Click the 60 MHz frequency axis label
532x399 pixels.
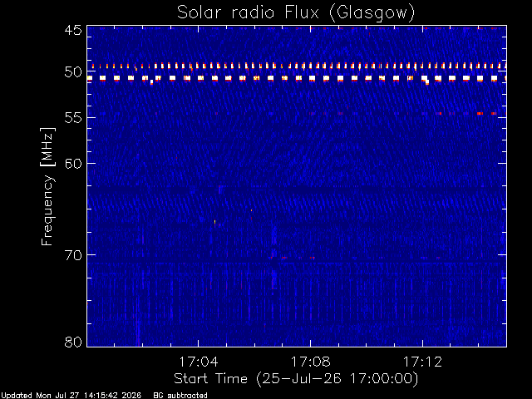pyautogui.click(x=73, y=163)
